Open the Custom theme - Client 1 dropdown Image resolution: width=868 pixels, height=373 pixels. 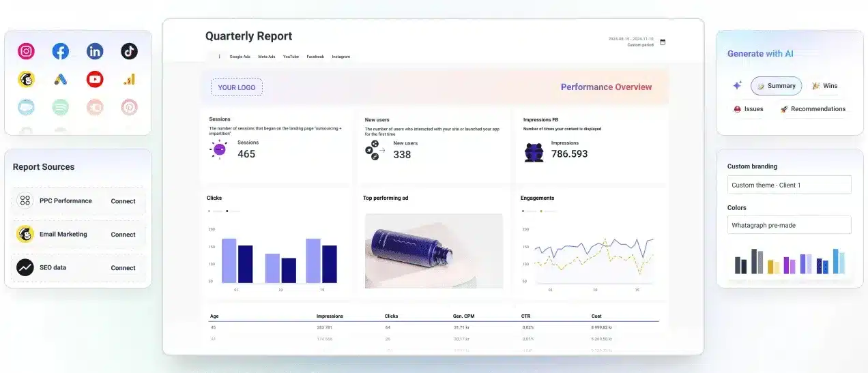pos(789,185)
